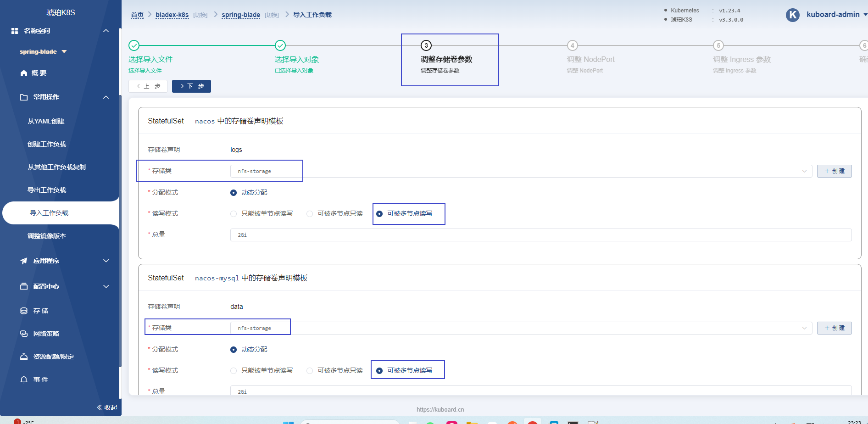The height and width of the screenshot is (424, 868).
Task: Open the 存储类 dropdown for nacos logs
Action: [521, 171]
